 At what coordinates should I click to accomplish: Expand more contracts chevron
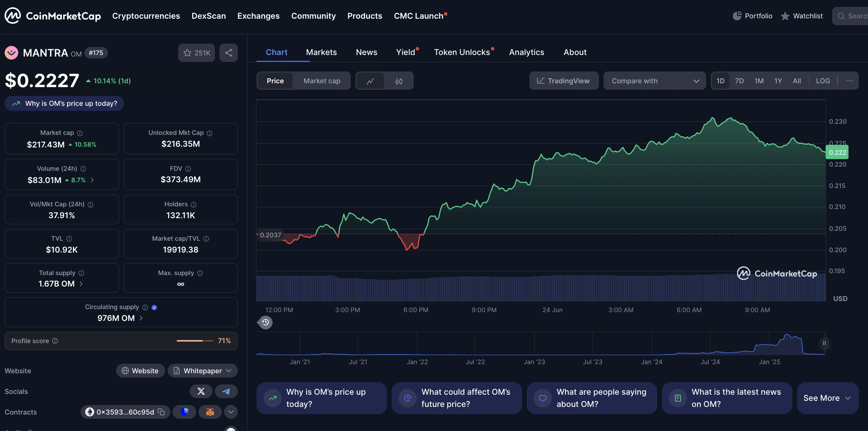point(231,412)
